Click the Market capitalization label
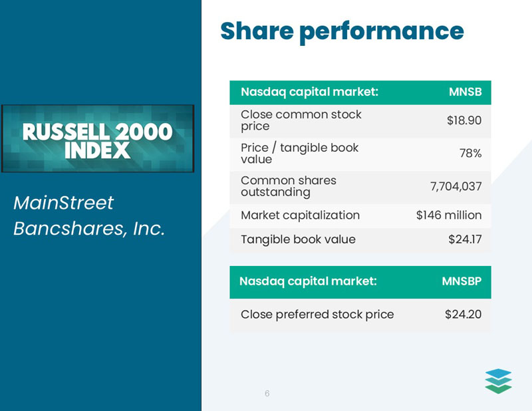The image size is (532, 411). (300, 215)
